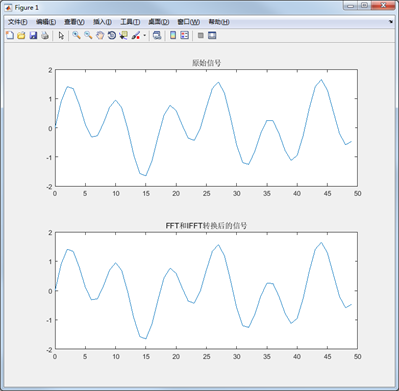Select the Data Cursor tool

(123, 35)
